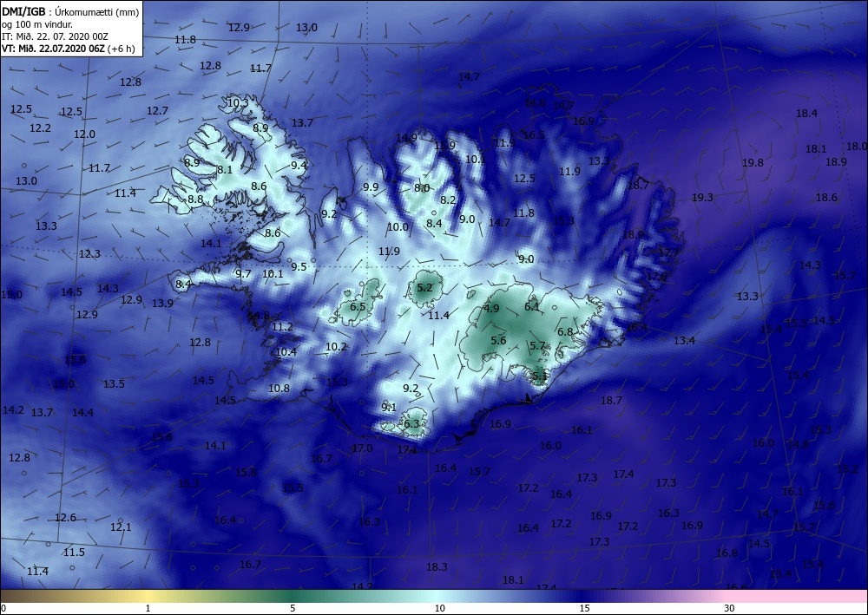Click the green section of the color scale
The height and width of the screenshot is (615, 868).
tap(293, 596)
